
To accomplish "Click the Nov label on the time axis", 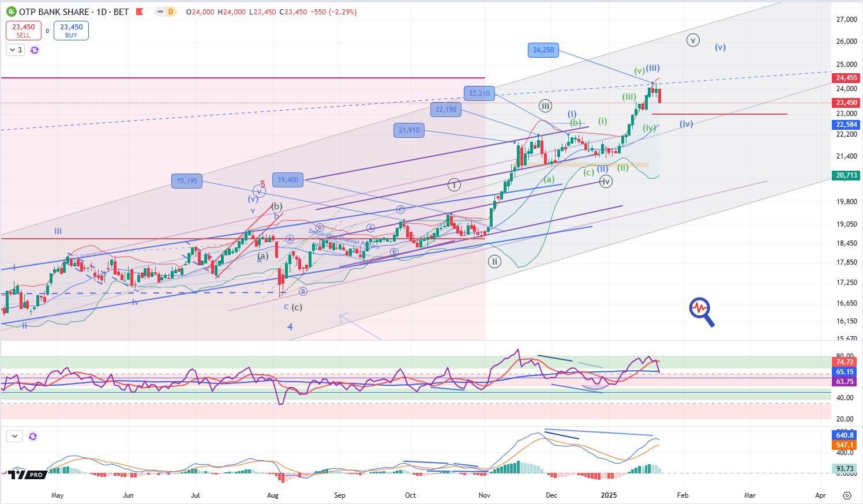I will (485, 495).
